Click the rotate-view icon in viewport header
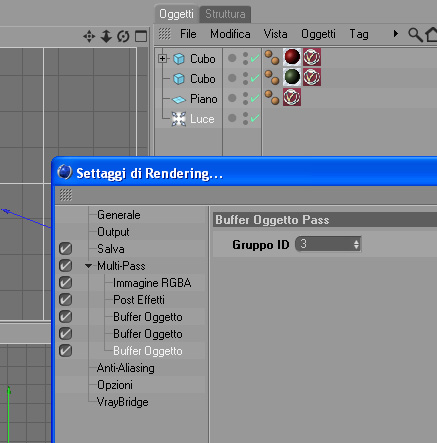The height and width of the screenshot is (443, 437). coord(123,36)
